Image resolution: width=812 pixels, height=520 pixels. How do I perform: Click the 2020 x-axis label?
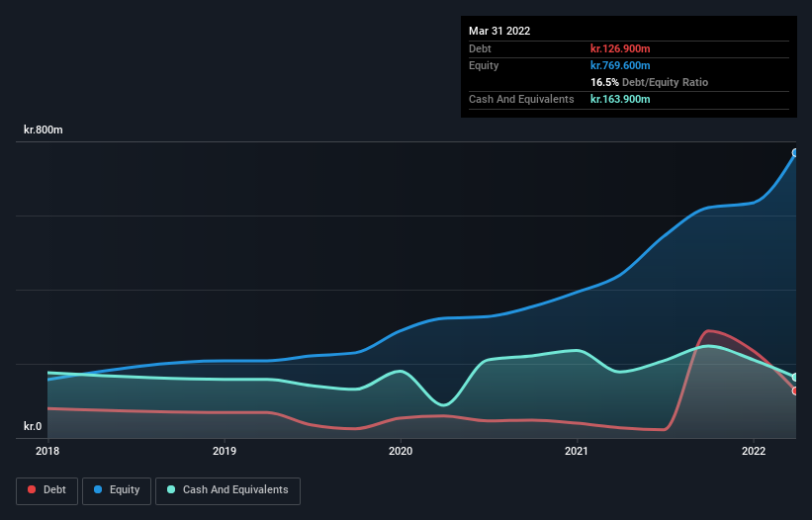click(401, 451)
